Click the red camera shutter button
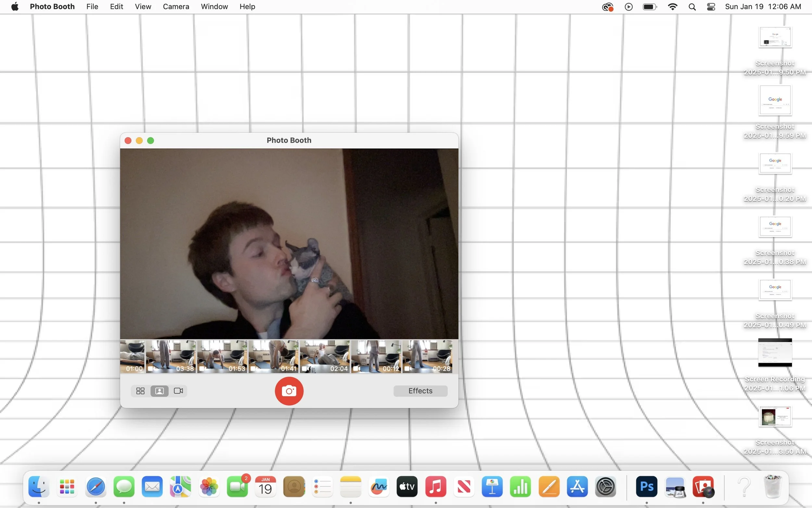Screen dimensions: 812x508 (289, 391)
